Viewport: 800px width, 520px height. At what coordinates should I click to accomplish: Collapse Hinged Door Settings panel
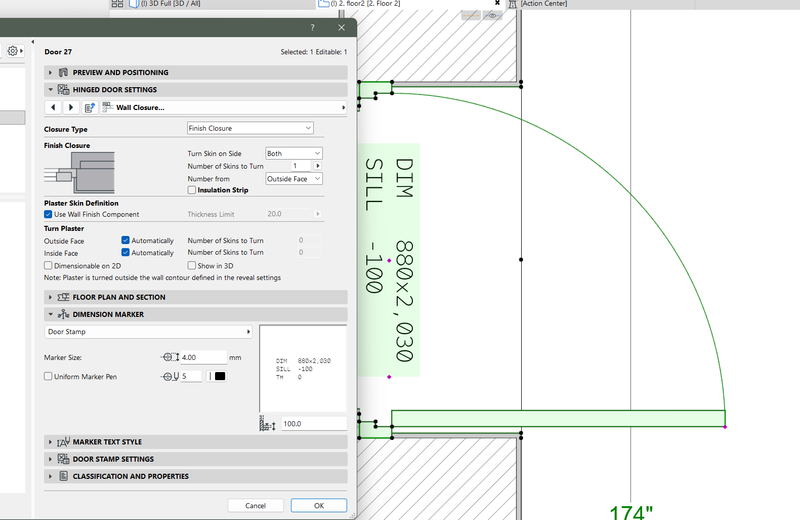[50, 90]
